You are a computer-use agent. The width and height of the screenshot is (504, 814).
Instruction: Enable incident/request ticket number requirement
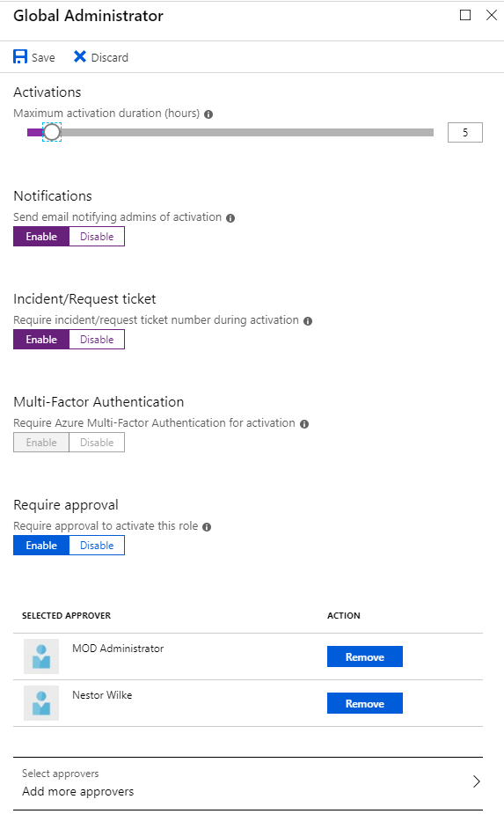click(x=41, y=340)
